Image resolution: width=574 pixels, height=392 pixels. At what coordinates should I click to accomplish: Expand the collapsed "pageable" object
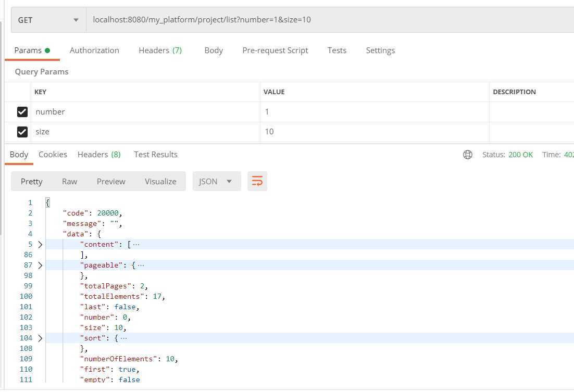coord(40,265)
